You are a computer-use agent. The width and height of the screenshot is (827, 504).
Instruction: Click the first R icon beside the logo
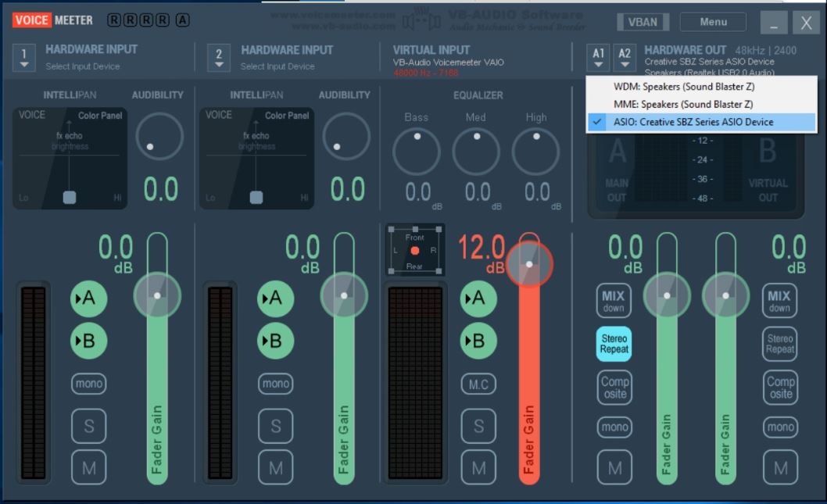113,20
